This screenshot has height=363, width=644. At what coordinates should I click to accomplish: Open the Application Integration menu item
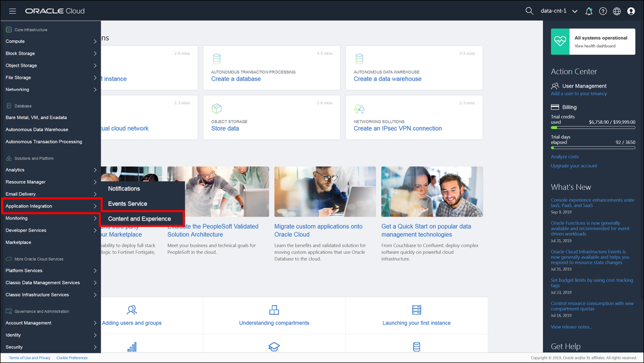(51, 206)
